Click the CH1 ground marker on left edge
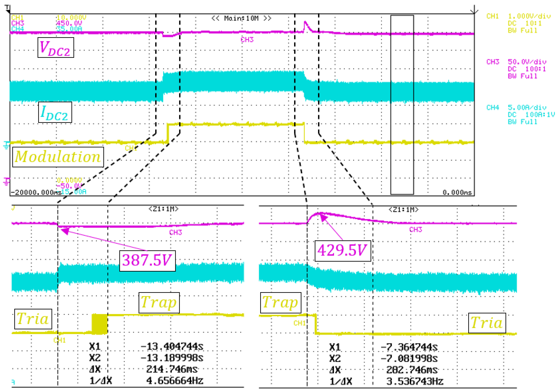 [6, 145]
